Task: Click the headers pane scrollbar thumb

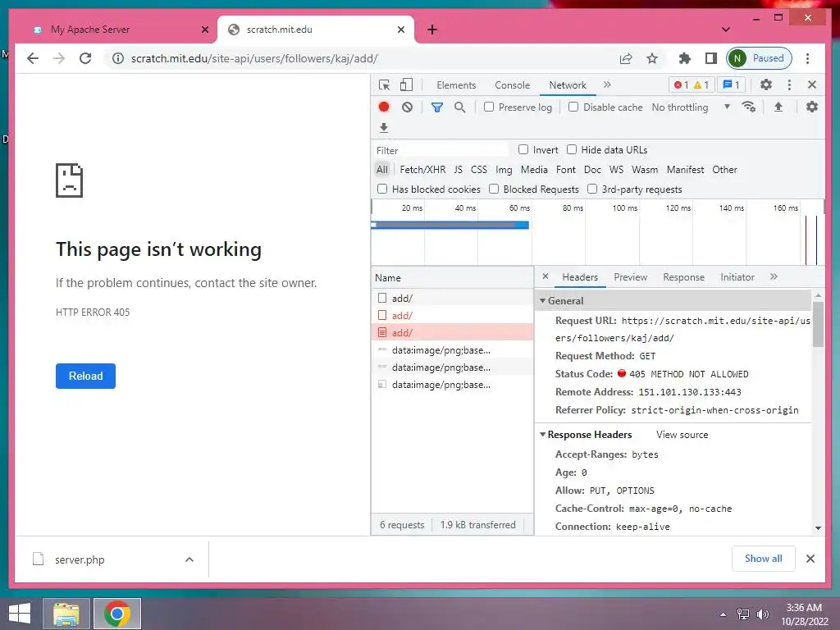Action: 818,324
